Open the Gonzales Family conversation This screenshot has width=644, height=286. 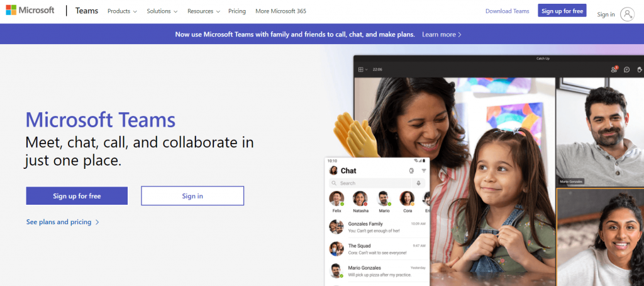[x=377, y=227]
